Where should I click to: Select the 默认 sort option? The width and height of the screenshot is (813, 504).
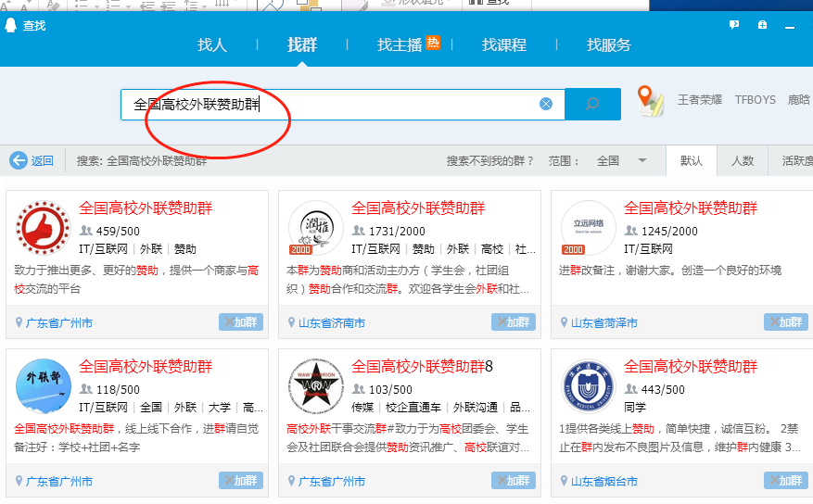692,160
